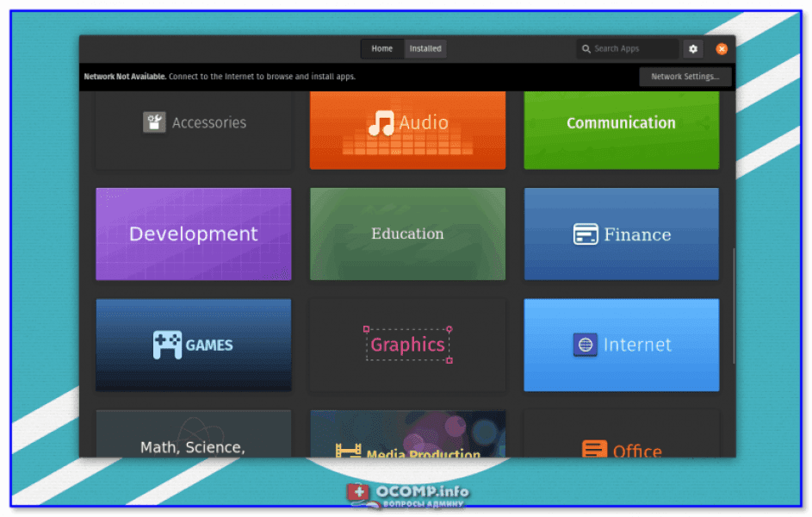Screen dimensions: 812x517
Task: Select the Graphics category tile
Action: [407, 345]
